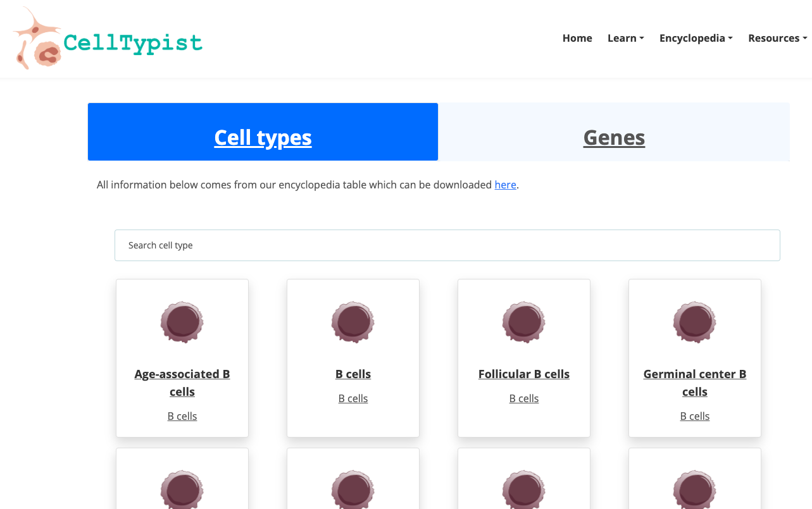Click third cell icon in second row
812x509 pixels.
[524, 490]
